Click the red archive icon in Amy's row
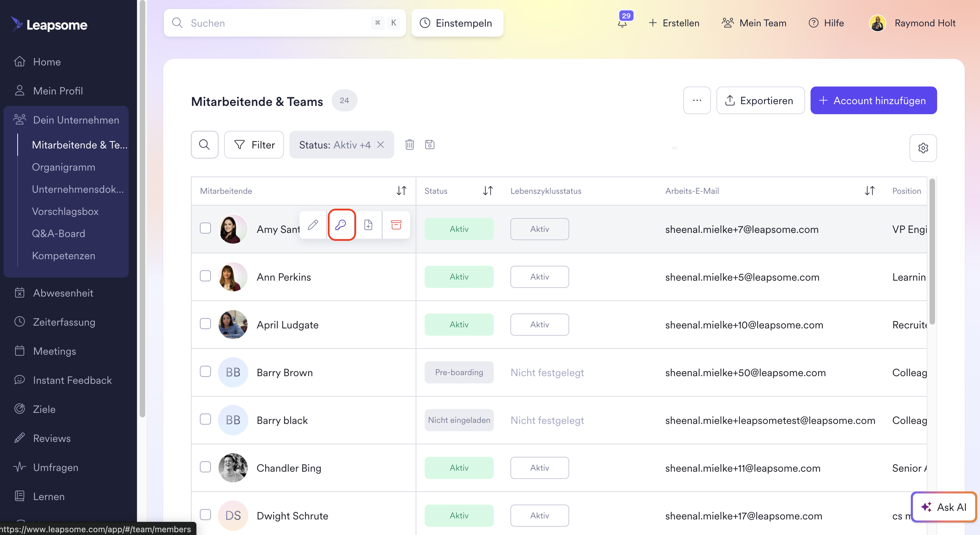980x535 pixels. 396,225
